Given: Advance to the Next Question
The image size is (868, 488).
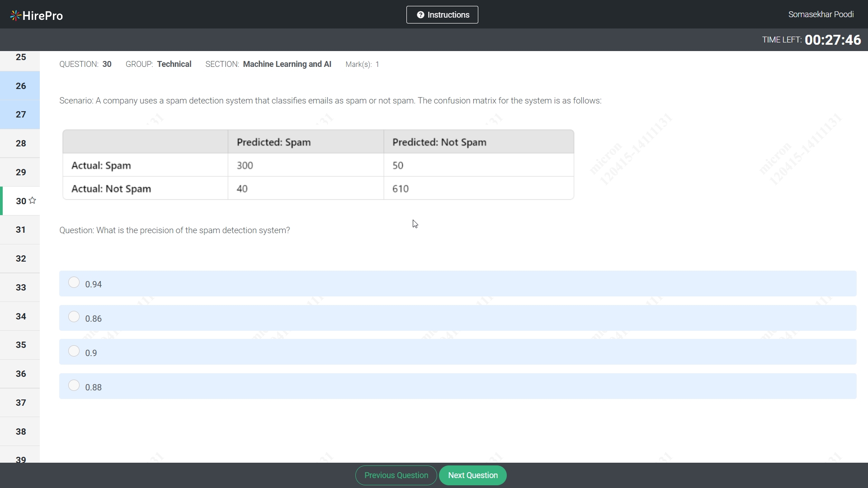Looking at the screenshot, I should [x=473, y=475].
